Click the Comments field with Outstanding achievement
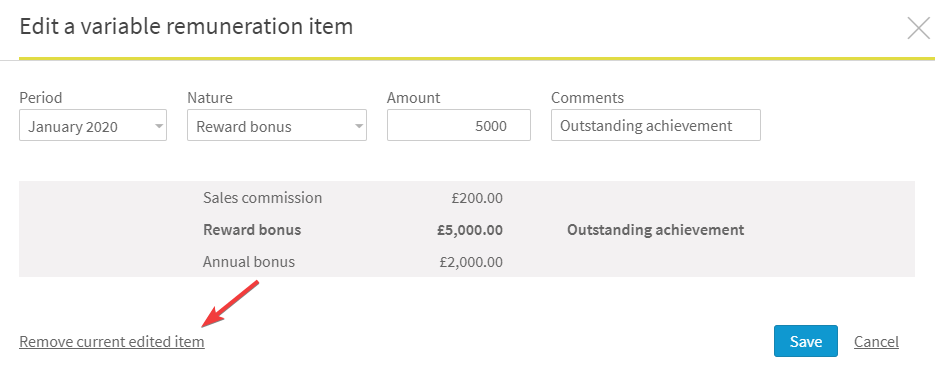The image size is (935, 365). click(x=655, y=125)
